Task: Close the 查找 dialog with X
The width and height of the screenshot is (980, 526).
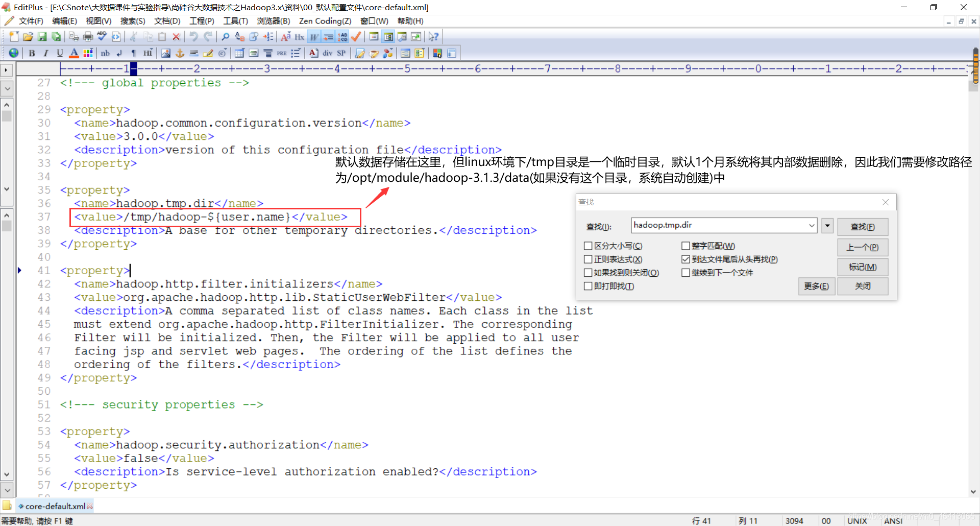Action: (886, 202)
